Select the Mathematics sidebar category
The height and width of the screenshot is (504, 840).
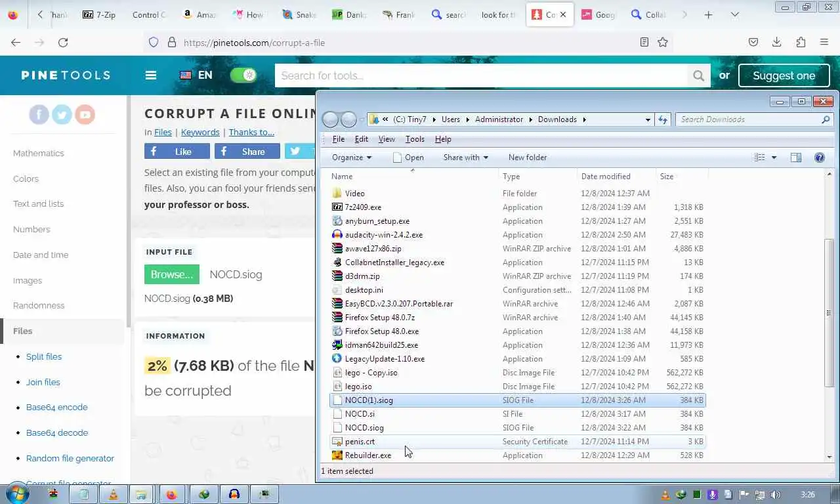click(39, 153)
